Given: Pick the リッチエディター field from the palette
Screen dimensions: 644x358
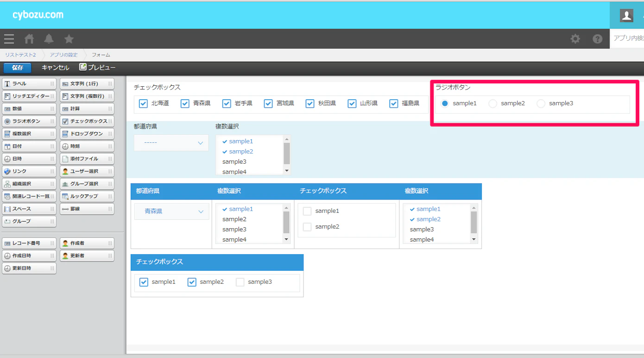Looking at the screenshot, I should (x=29, y=96).
